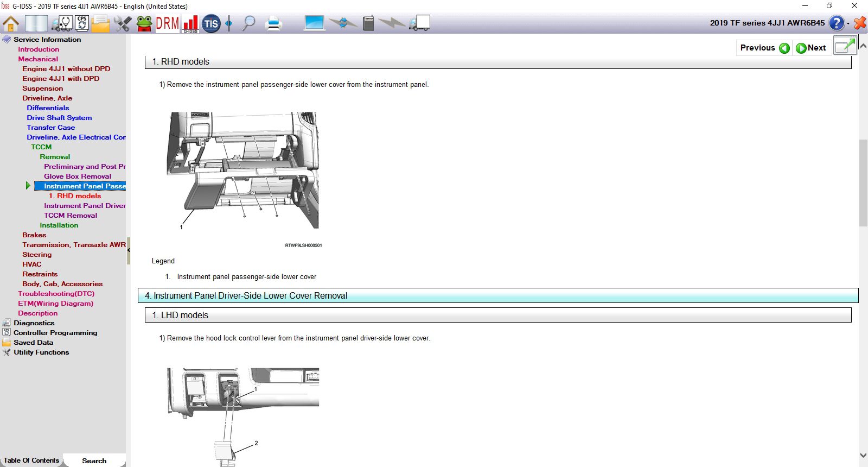
Task: Collapse the sidebar using the splitter handle
Action: click(129, 250)
